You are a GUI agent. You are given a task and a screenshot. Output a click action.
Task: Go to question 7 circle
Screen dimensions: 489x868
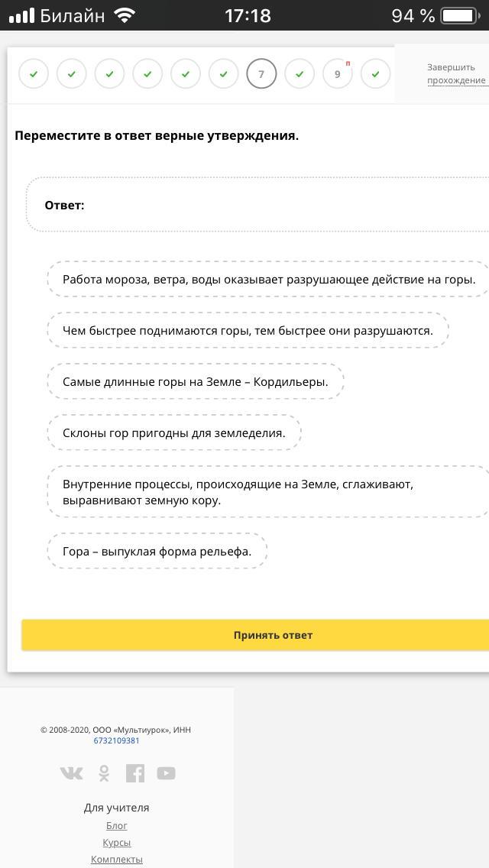[x=261, y=74]
